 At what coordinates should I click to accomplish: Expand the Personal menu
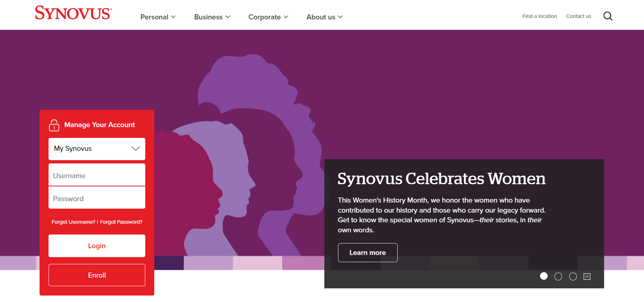click(x=158, y=17)
